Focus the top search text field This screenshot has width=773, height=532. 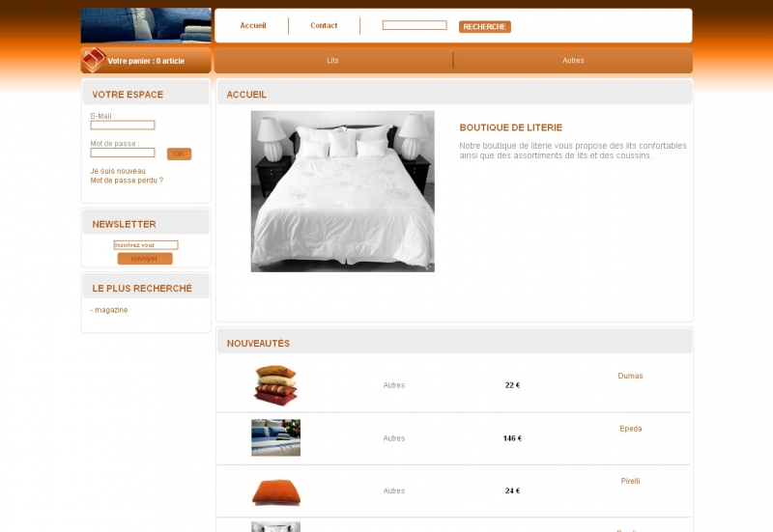pos(415,25)
